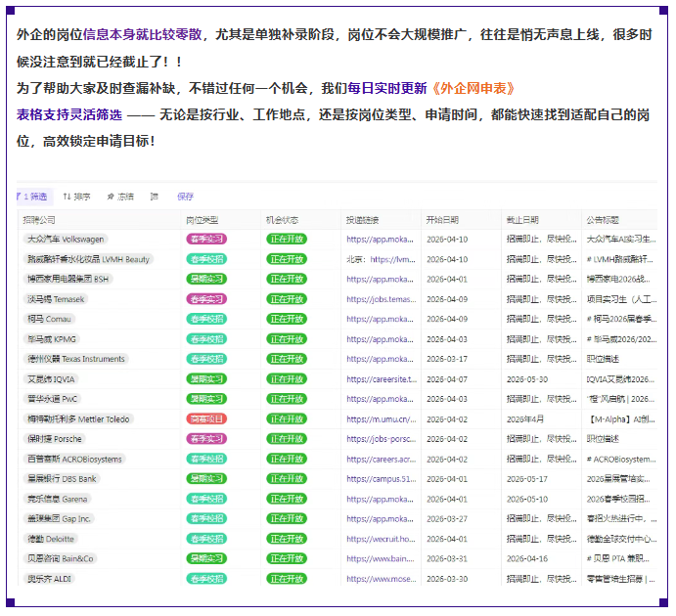Click 正在开放 status in KPMG row
Image resolution: width=676 pixels, height=616 pixels.
(287, 339)
